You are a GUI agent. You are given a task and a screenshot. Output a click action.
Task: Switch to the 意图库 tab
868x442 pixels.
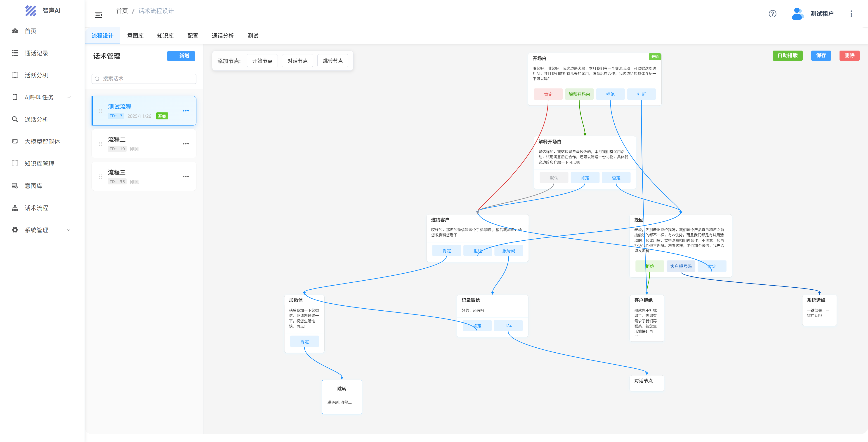tap(135, 36)
